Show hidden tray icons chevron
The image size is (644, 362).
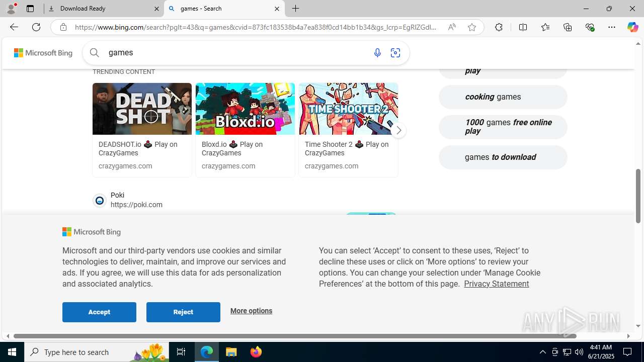pyautogui.click(x=542, y=352)
